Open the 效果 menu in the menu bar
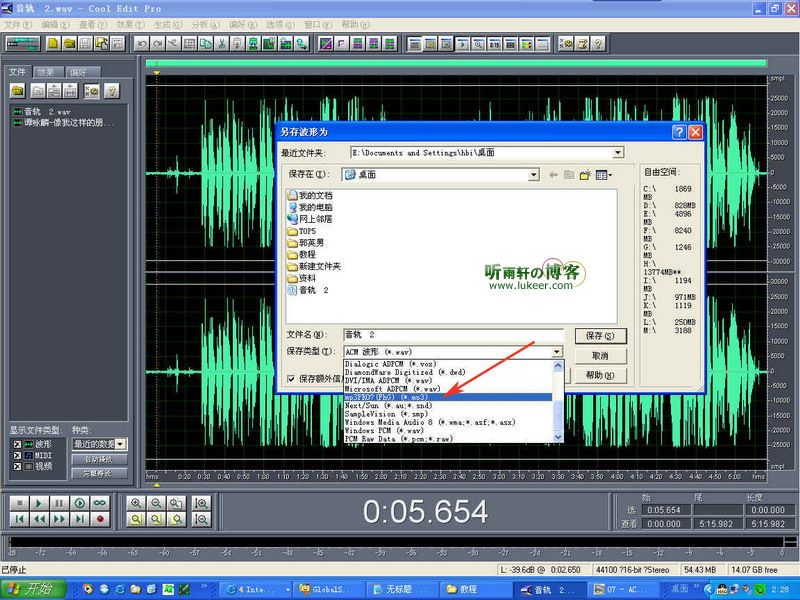This screenshot has height=600, width=800. 130,24
